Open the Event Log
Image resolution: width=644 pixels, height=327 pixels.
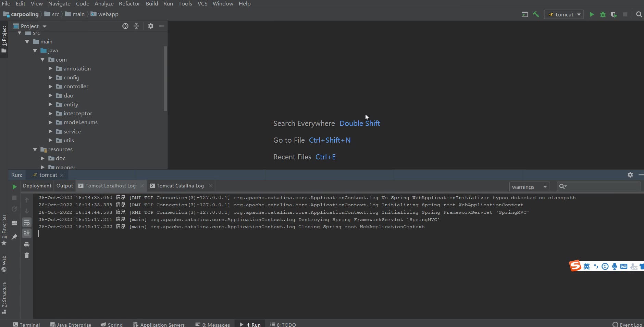(628, 324)
